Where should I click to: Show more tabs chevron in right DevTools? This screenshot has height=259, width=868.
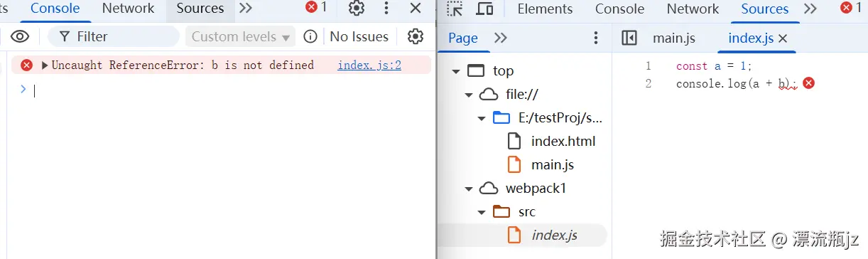point(810,9)
